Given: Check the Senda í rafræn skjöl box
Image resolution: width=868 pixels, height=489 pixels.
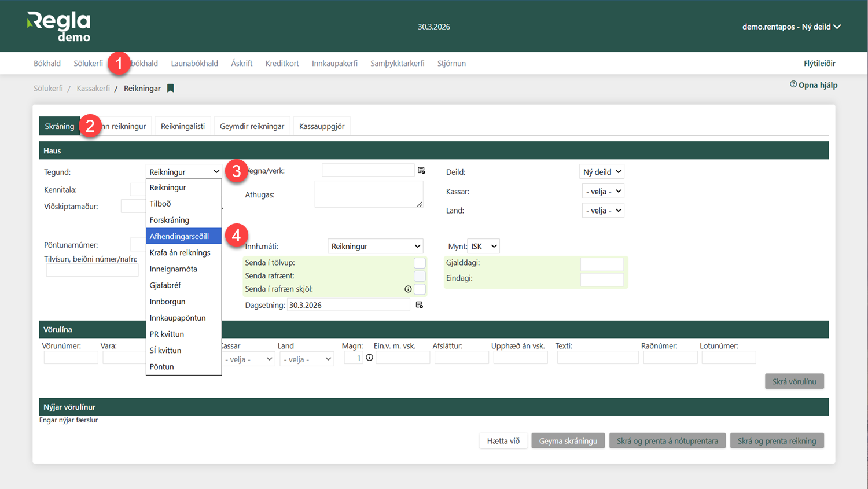Looking at the screenshot, I should point(420,289).
